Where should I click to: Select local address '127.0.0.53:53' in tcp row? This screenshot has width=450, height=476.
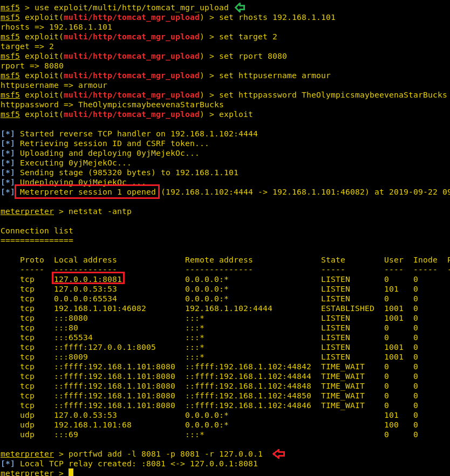[85, 289]
